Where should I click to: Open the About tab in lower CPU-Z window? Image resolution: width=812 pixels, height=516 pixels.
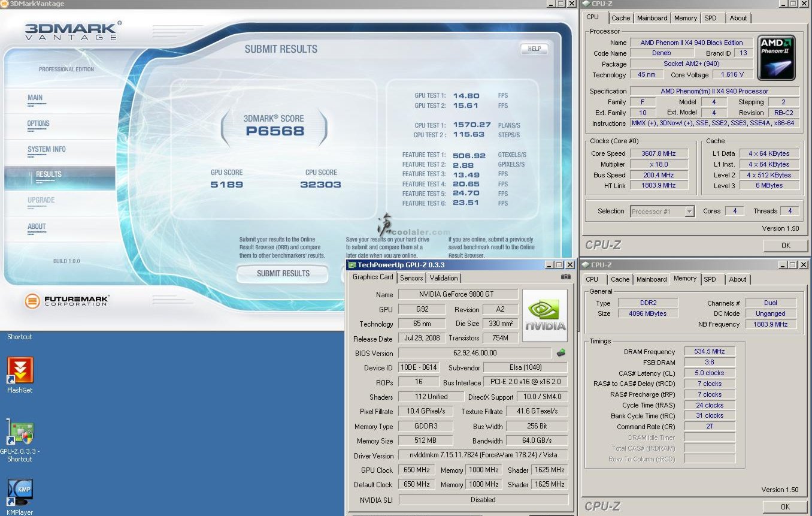pos(738,279)
